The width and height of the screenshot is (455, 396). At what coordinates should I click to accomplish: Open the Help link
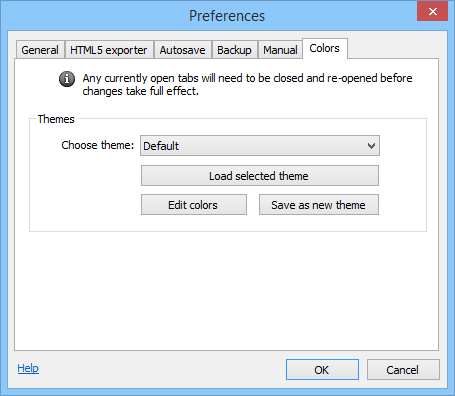pos(28,368)
